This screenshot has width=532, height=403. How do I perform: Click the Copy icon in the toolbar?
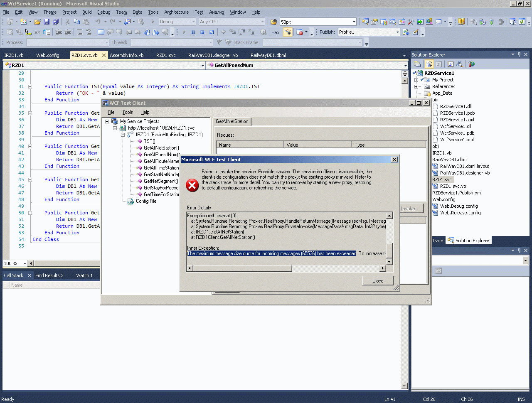[x=76, y=22]
